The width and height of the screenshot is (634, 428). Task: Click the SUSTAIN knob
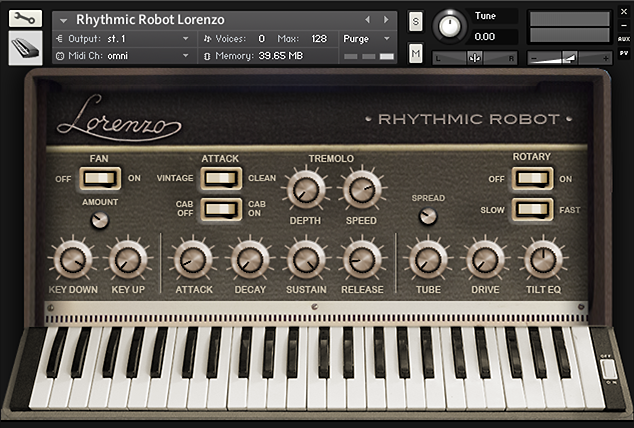[306, 259]
